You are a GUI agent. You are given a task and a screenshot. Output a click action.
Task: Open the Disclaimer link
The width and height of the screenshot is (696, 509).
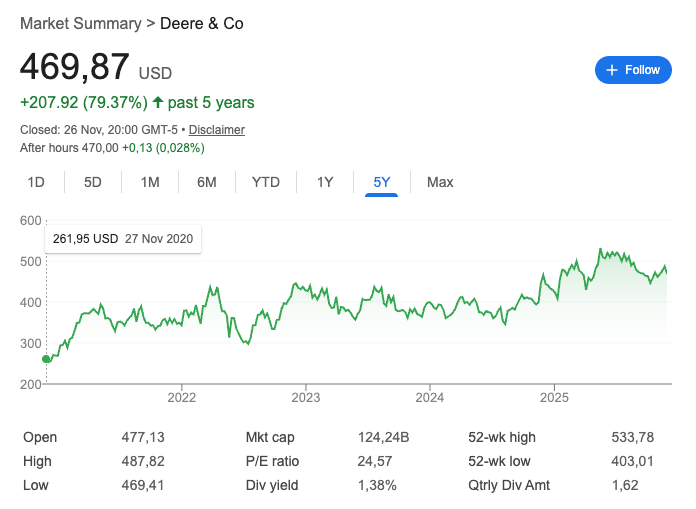tap(217, 130)
